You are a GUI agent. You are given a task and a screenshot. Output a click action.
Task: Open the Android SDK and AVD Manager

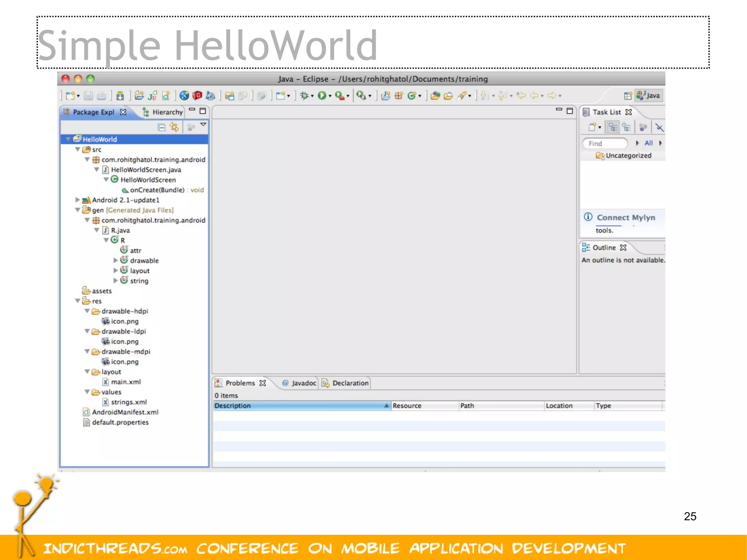pyautogui.click(x=120, y=96)
